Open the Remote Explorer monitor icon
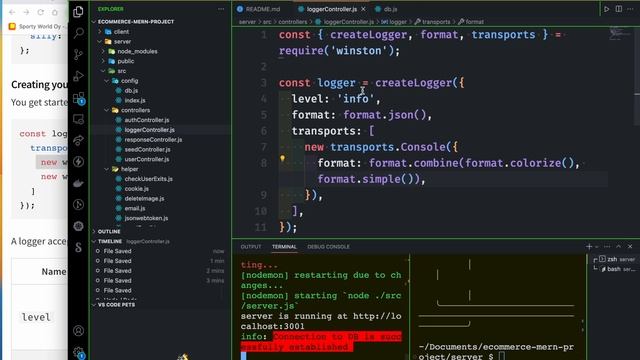The image size is (640, 360). (78, 119)
